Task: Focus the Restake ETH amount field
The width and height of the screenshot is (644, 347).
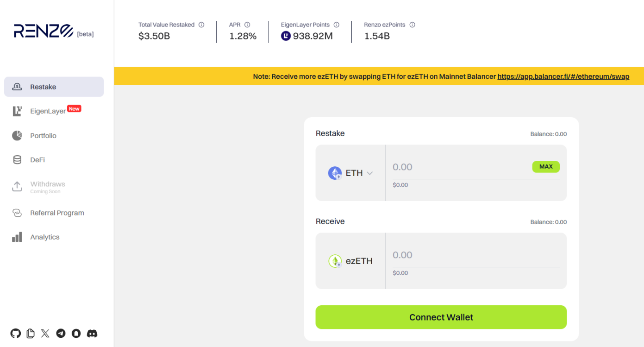Action: pos(462,167)
